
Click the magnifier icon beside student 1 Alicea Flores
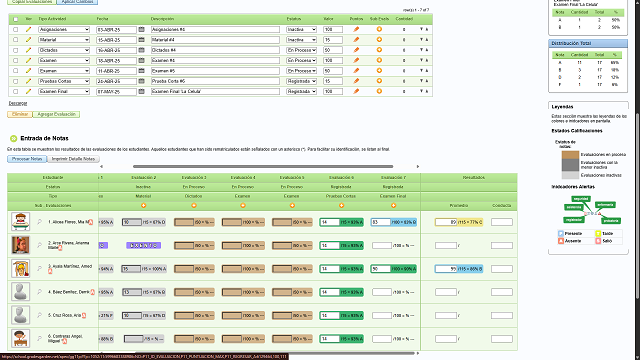[x=40, y=222]
